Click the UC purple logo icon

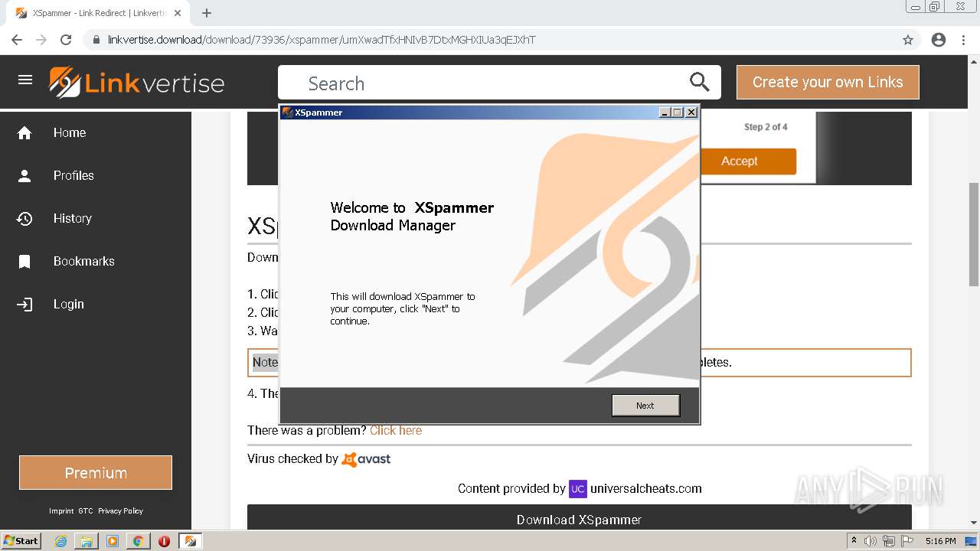[578, 488]
